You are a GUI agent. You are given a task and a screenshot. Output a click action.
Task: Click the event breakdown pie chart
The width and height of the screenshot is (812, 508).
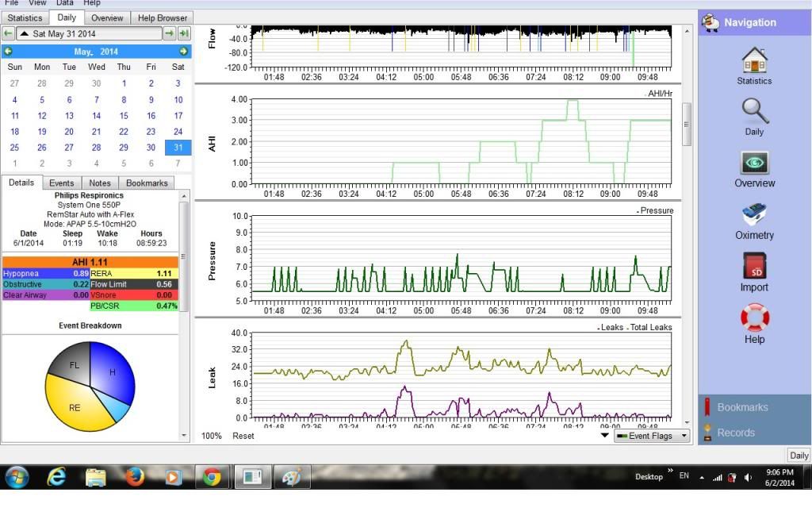90,387
